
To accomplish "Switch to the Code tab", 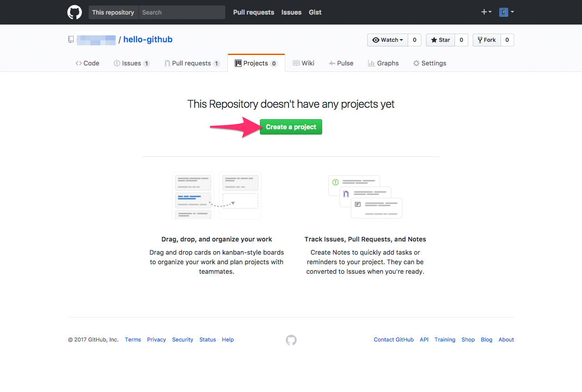I will [x=87, y=63].
